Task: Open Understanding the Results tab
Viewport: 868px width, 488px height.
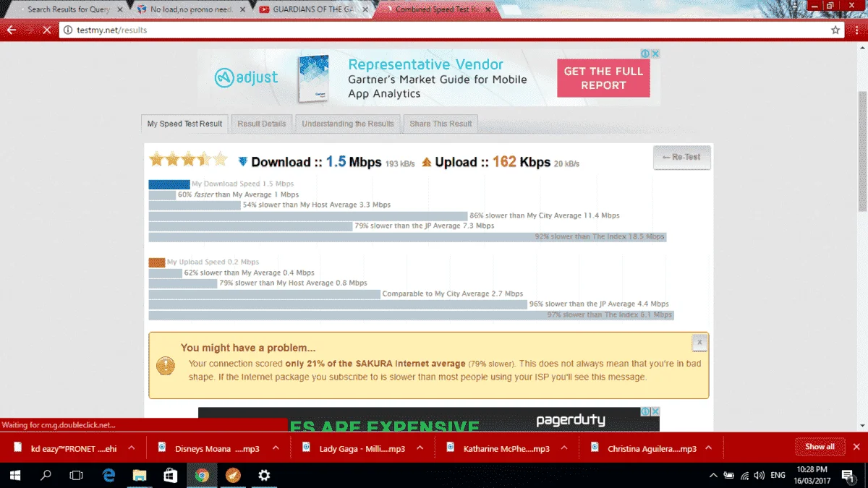Action: pos(348,124)
